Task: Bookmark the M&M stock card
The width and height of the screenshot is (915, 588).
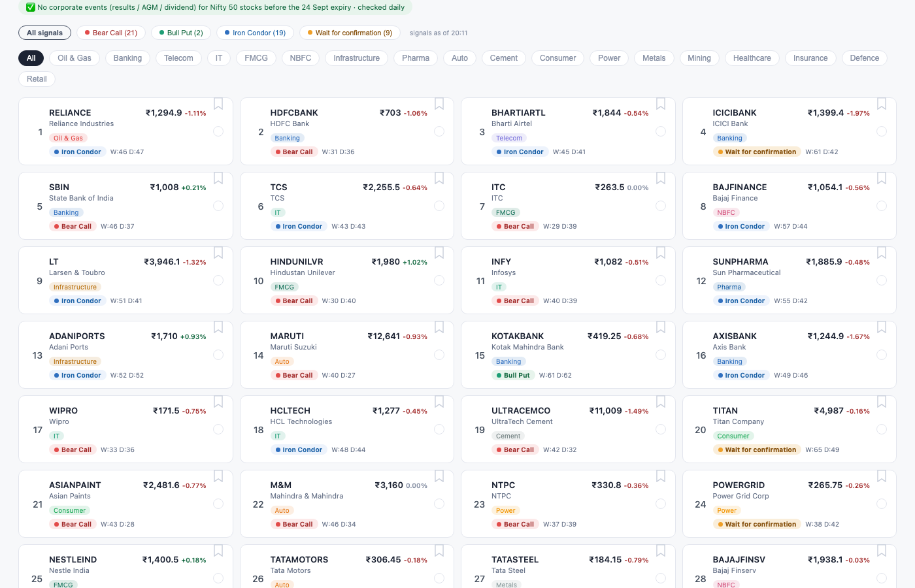Action: coord(439,476)
